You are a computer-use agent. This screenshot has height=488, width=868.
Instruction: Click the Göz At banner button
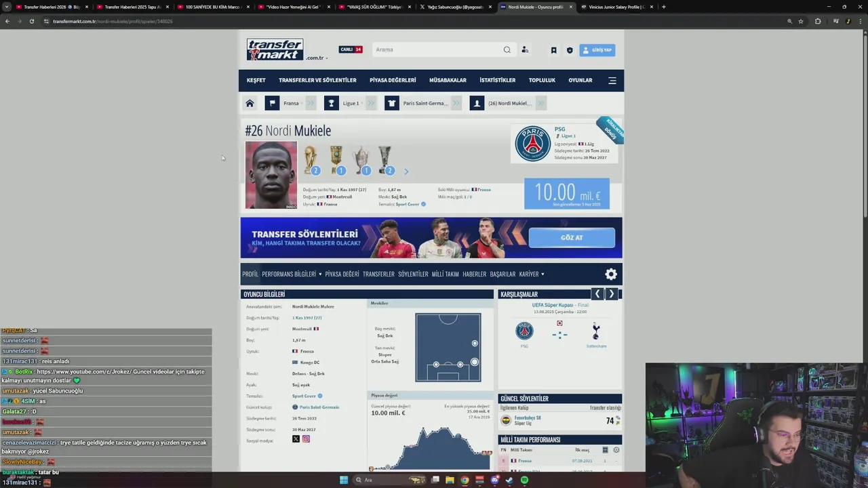pos(572,237)
